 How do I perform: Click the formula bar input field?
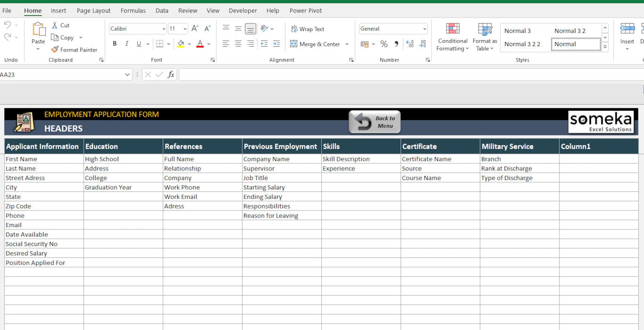click(x=411, y=75)
